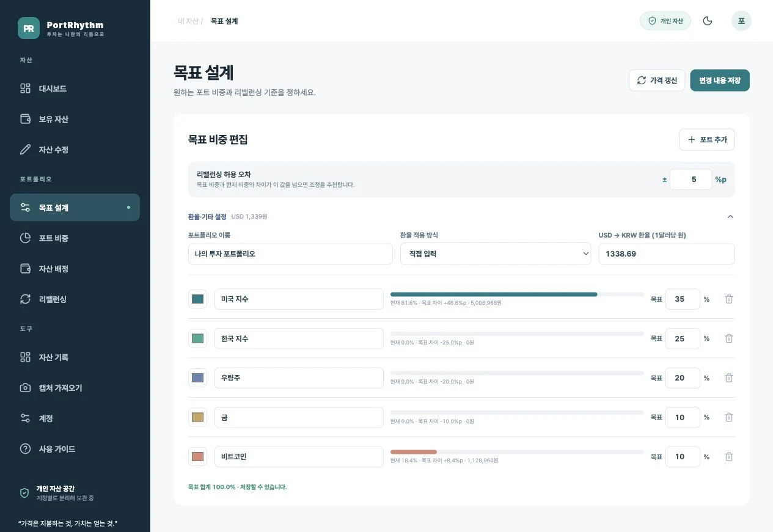
Task: Click the refresh arrows icon next to 리밸런싱
Action: (25, 299)
